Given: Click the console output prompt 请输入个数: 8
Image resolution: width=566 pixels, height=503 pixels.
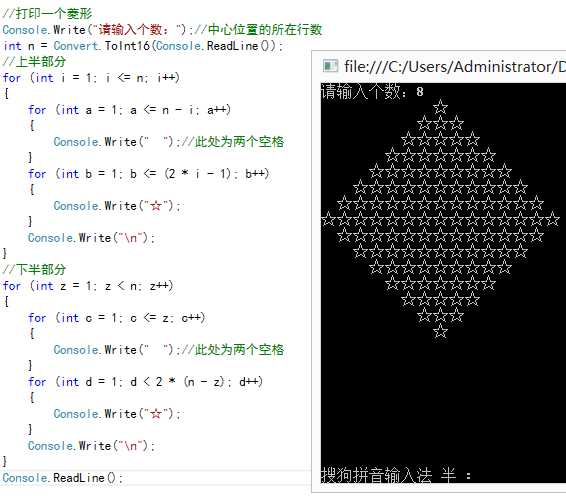Looking at the screenshot, I should (x=372, y=92).
